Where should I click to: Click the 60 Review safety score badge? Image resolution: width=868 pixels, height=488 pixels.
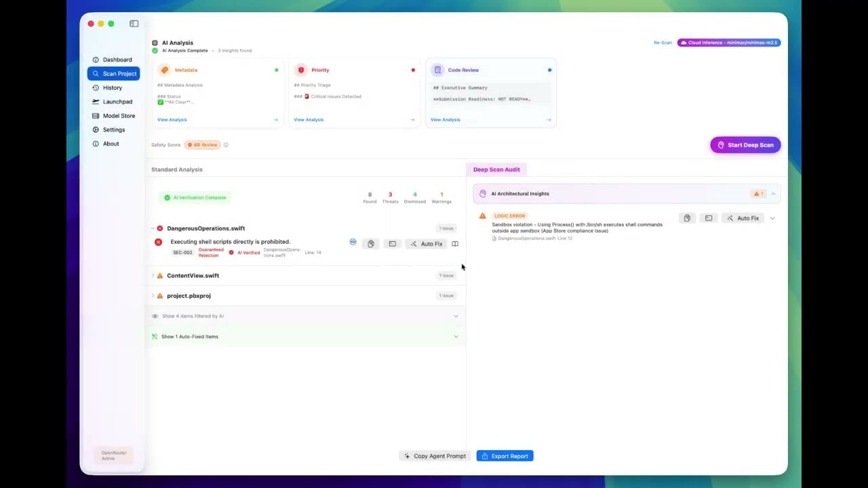click(x=203, y=145)
